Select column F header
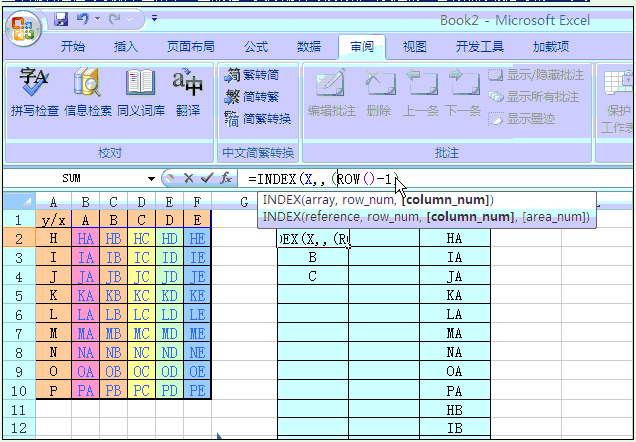Image resolution: width=636 pixels, height=442 pixels. [x=198, y=202]
